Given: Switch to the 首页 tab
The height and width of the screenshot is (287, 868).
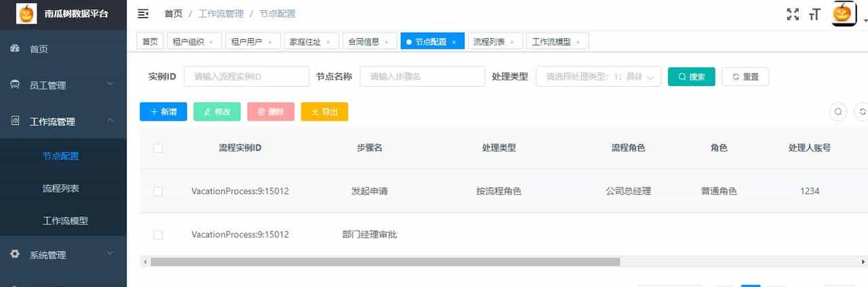Looking at the screenshot, I should (x=150, y=41).
